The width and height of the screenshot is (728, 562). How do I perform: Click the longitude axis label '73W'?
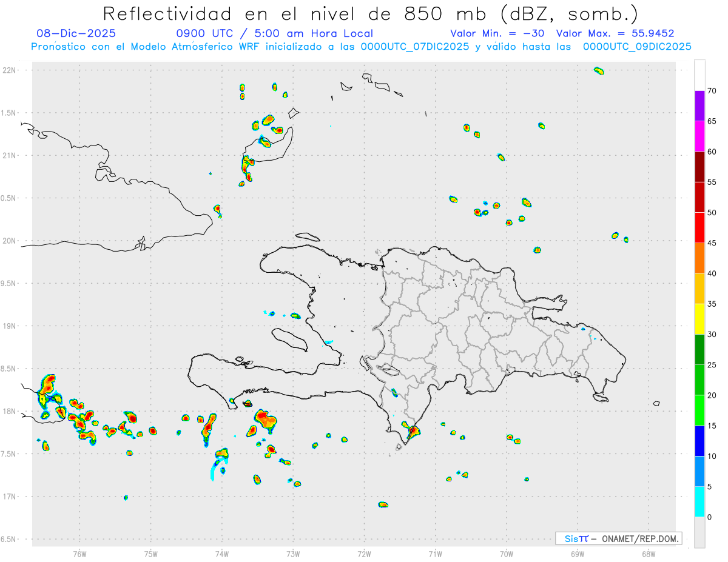point(293,553)
